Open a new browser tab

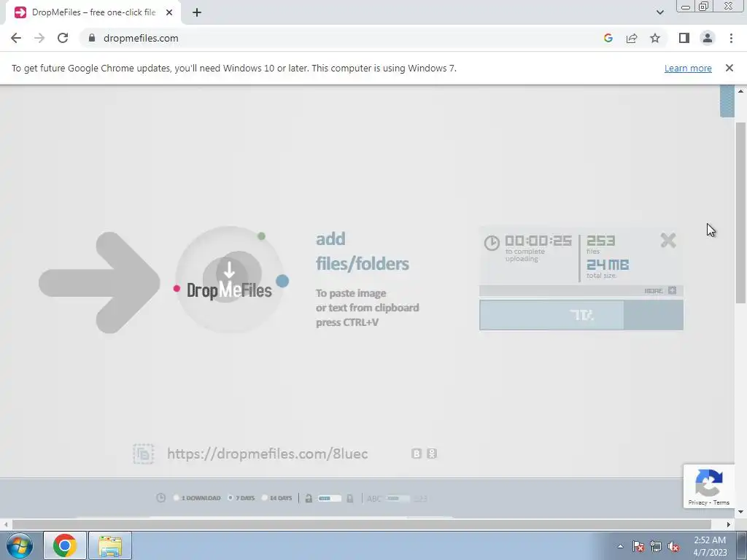click(197, 12)
